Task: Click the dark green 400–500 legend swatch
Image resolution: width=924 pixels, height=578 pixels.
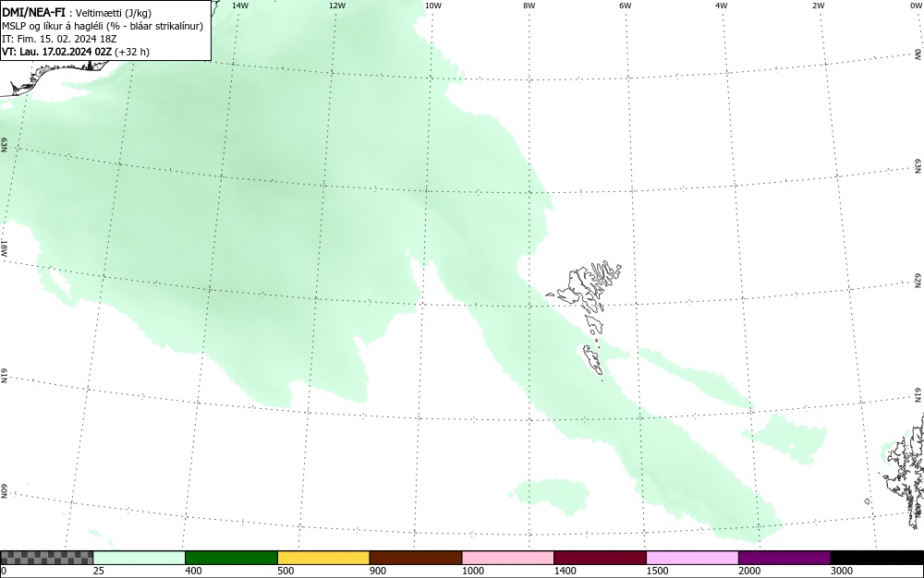Action: tap(231, 558)
